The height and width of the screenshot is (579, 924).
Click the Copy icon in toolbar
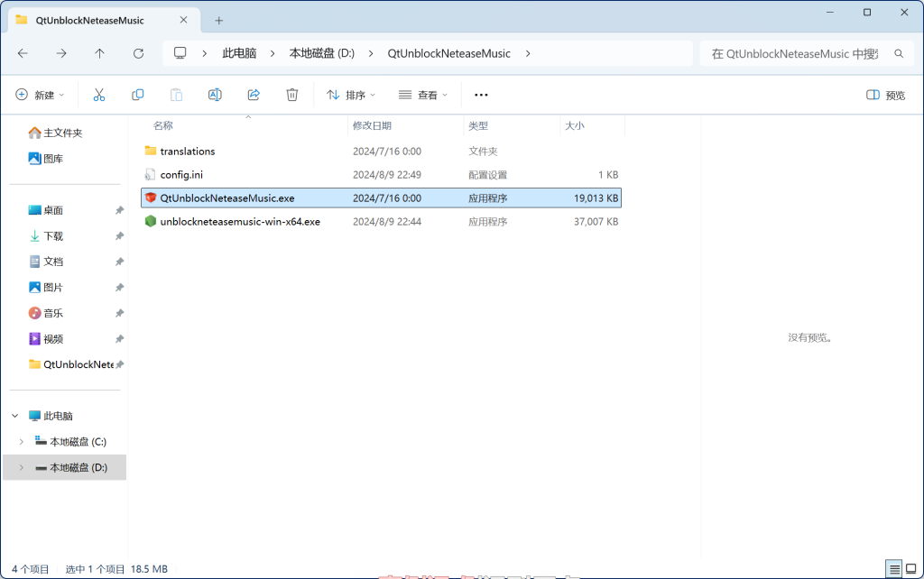[138, 95]
